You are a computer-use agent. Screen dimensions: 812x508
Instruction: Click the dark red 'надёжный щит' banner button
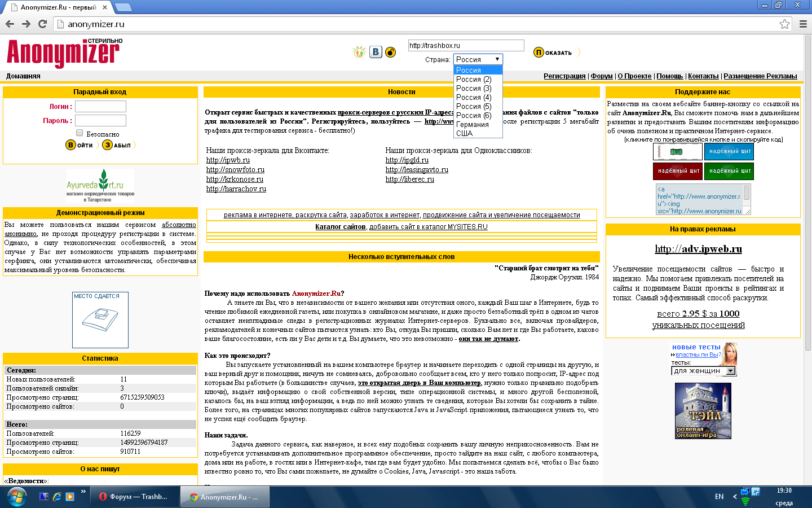click(678, 171)
